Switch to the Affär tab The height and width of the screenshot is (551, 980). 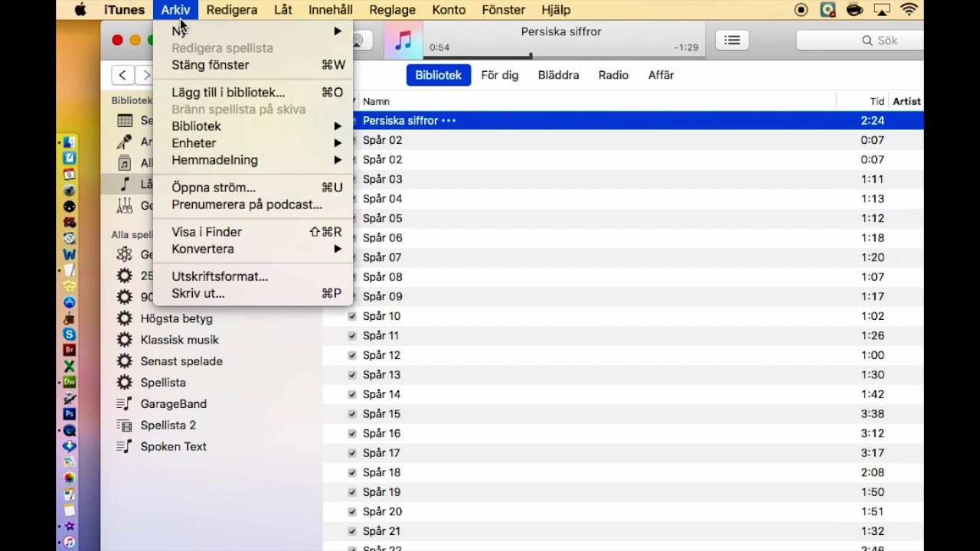click(x=661, y=75)
